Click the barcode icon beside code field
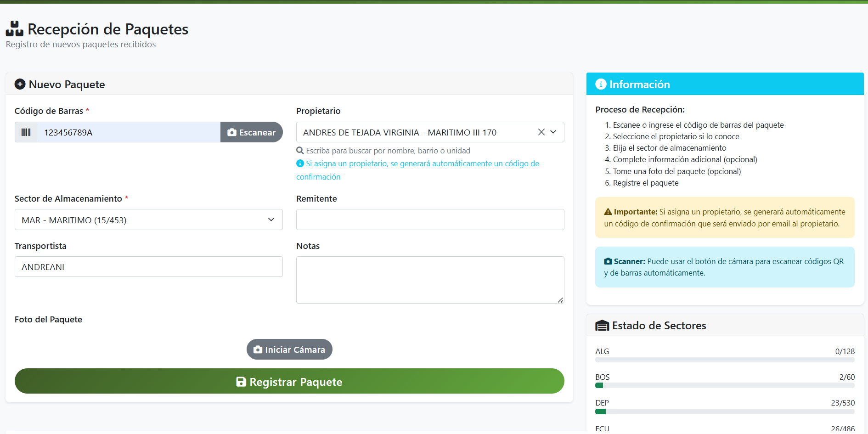The width and height of the screenshot is (868, 434). click(26, 132)
